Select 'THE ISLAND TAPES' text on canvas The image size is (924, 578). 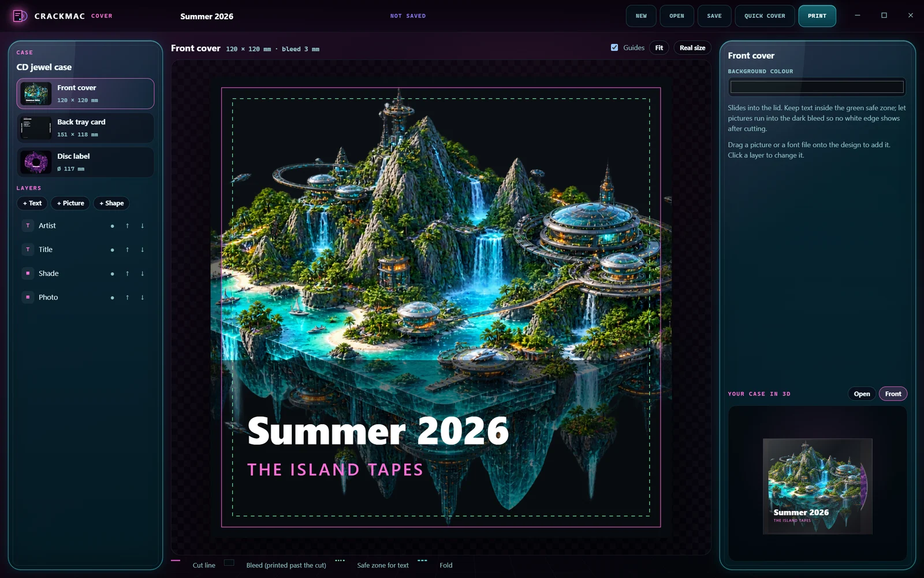pos(336,470)
